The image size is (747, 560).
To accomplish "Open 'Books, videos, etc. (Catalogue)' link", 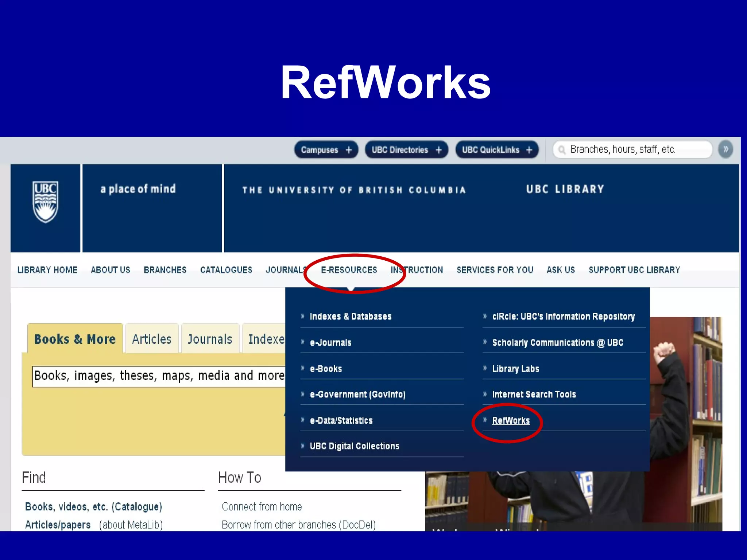I will coord(93,507).
